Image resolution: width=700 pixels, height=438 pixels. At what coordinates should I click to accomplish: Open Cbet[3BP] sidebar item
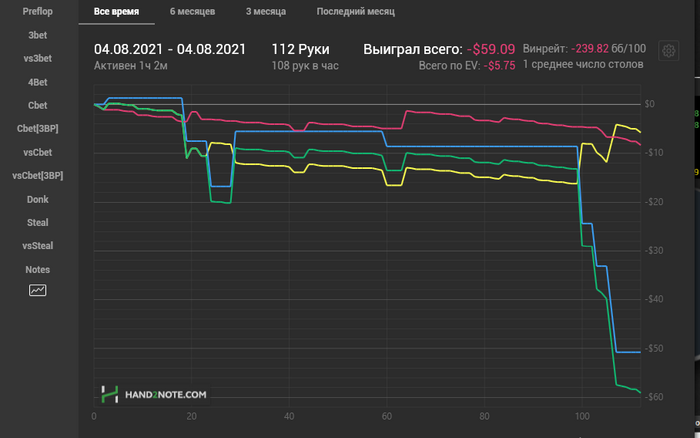[38, 129]
